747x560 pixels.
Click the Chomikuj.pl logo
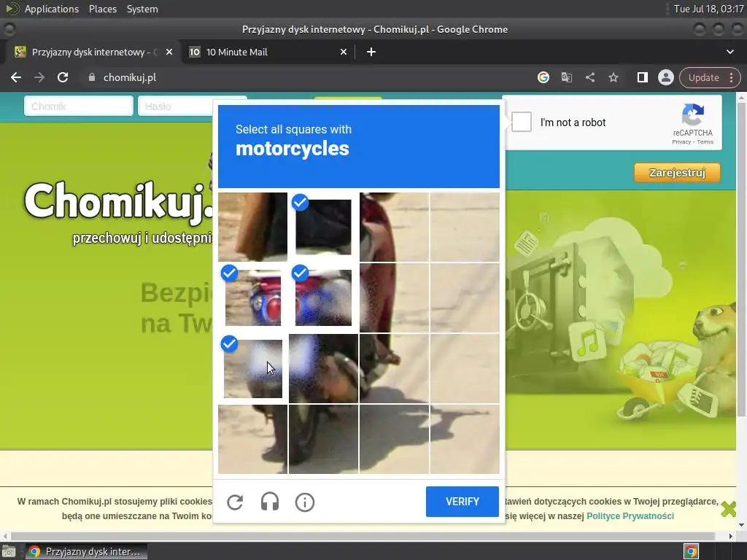[x=118, y=203]
